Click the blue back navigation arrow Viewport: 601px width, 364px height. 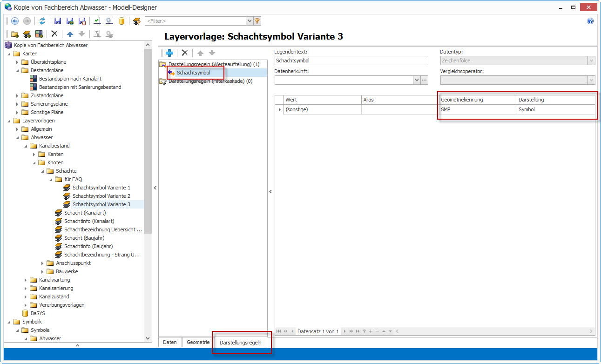point(15,21)
